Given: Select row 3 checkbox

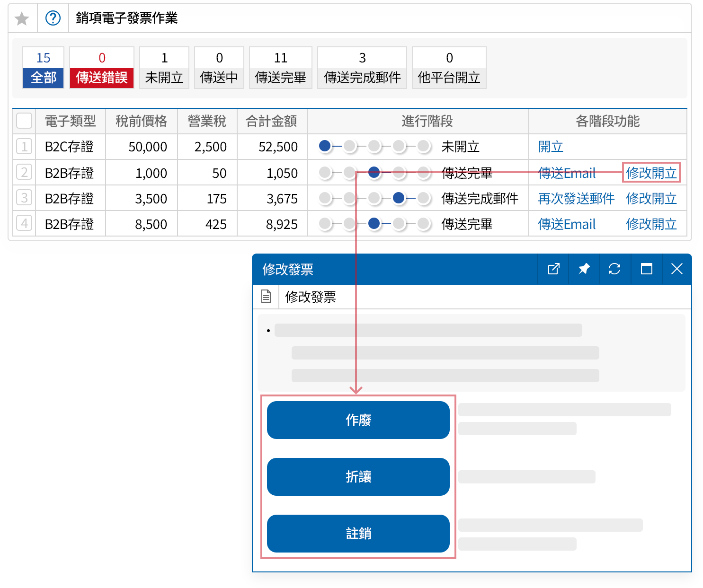Looking at the screenshot, I should coord(24,198).
